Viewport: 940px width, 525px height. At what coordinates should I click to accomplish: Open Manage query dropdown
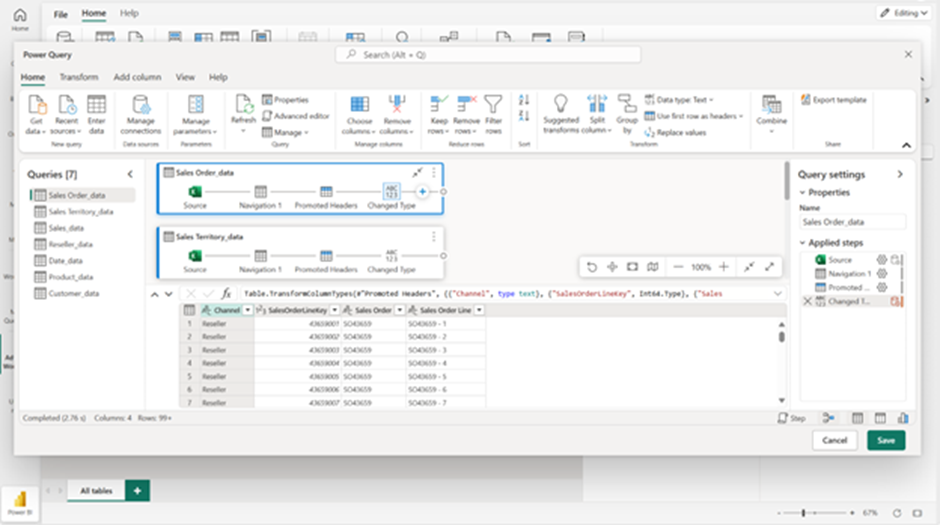click(285, 132)
